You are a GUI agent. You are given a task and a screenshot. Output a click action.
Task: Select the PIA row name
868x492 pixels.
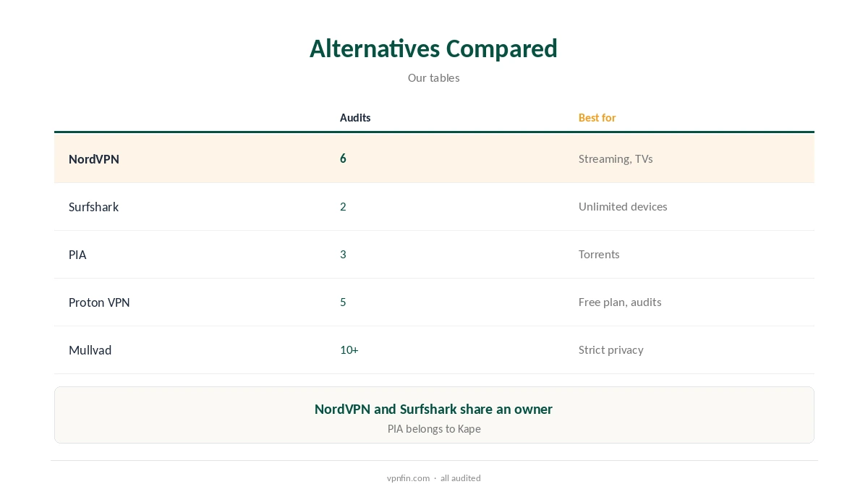click(77, 255)
